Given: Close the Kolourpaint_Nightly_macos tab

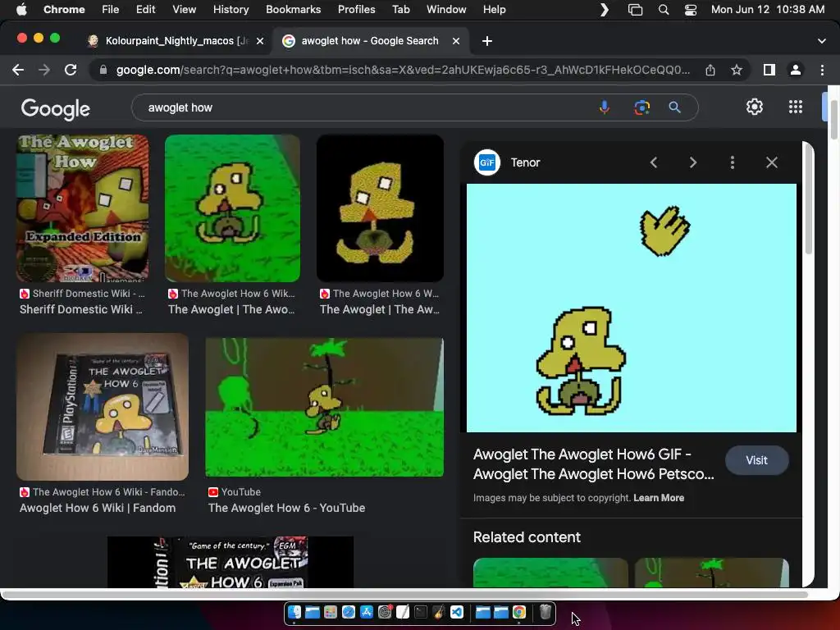Looking at the screenshot, I should [260, 41].
